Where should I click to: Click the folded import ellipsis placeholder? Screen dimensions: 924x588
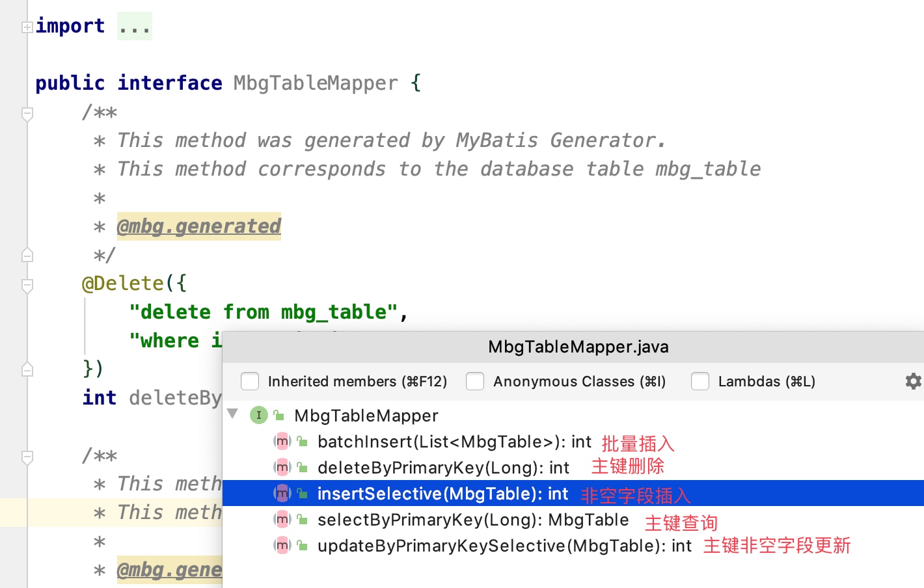point(134,27)
